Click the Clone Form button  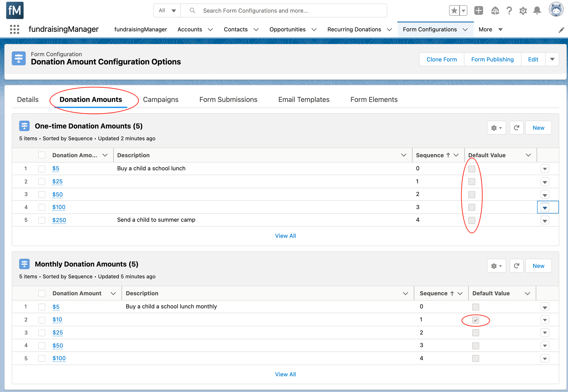coord(441,59)
